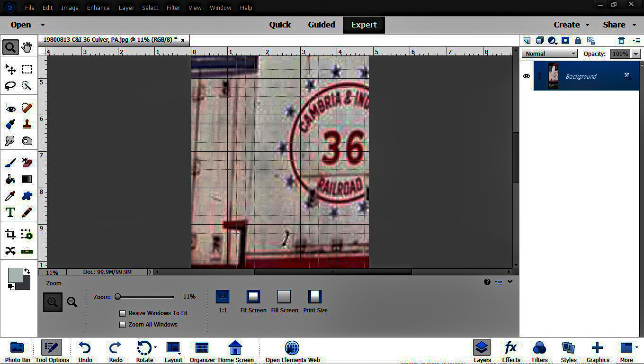This screenshot has height=364, width=644.
Task: Select the Brush tool
Action: (x=10, y=163)
